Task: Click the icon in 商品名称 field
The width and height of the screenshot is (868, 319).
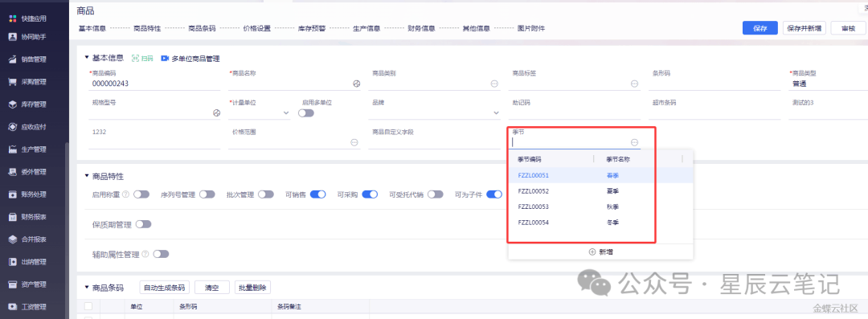Action: coord(357,84)
